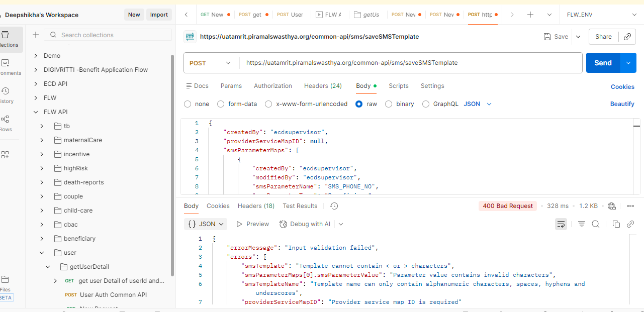Select the binary body type radio
The height and width of the screenshot is (312, 644).
(x=388, y=104)
